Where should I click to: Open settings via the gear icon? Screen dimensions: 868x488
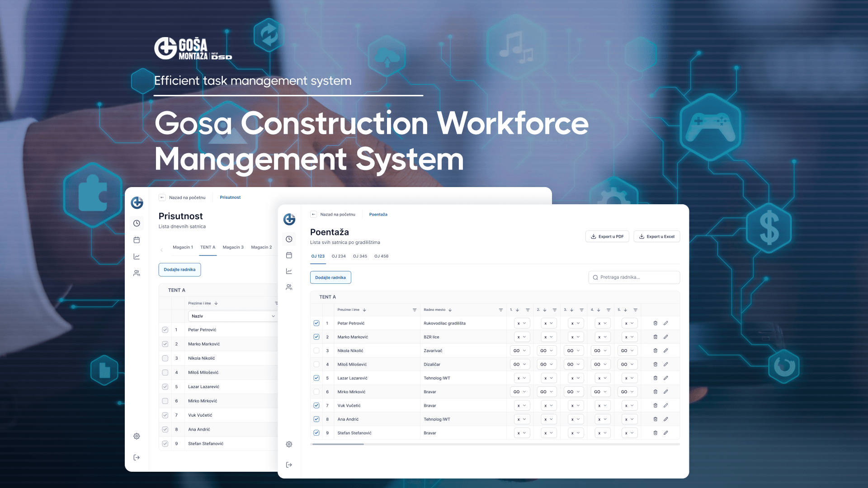(289, 444)
